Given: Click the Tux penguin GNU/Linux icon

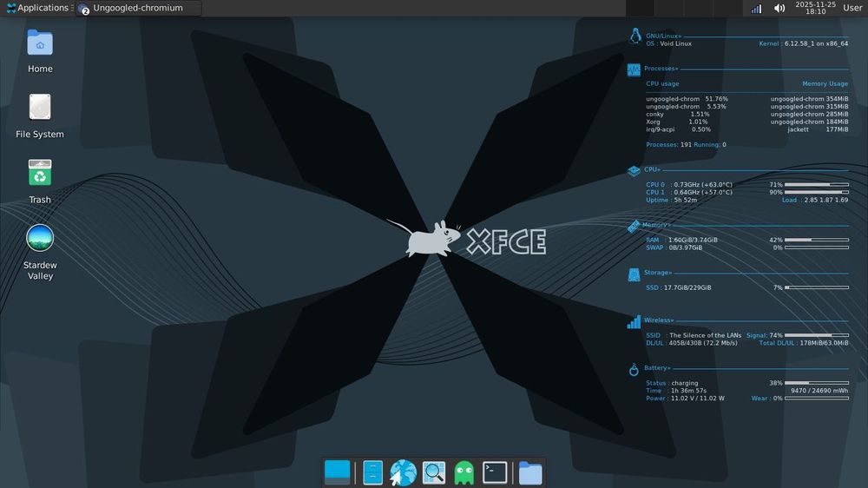Looking at the screenshot, I should click(635, 36).
